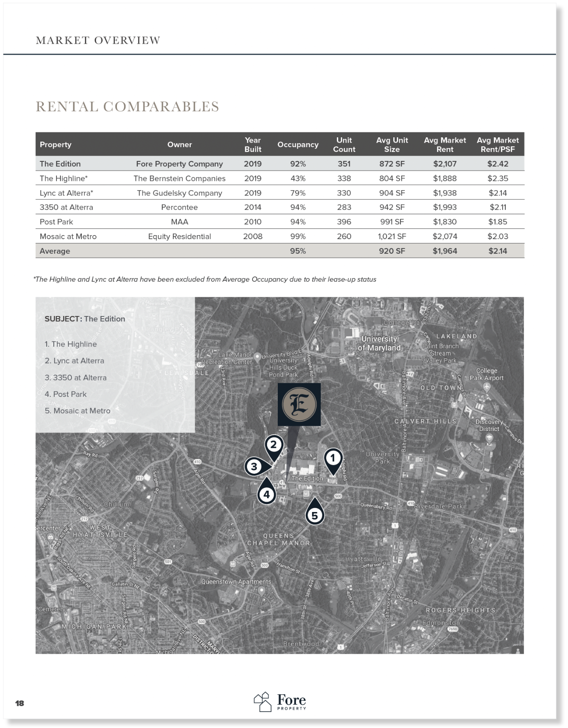Click 'QUEENS CHAPEL MANOR' map label
The width and height of the screenshot is (568, 728).
279,539
